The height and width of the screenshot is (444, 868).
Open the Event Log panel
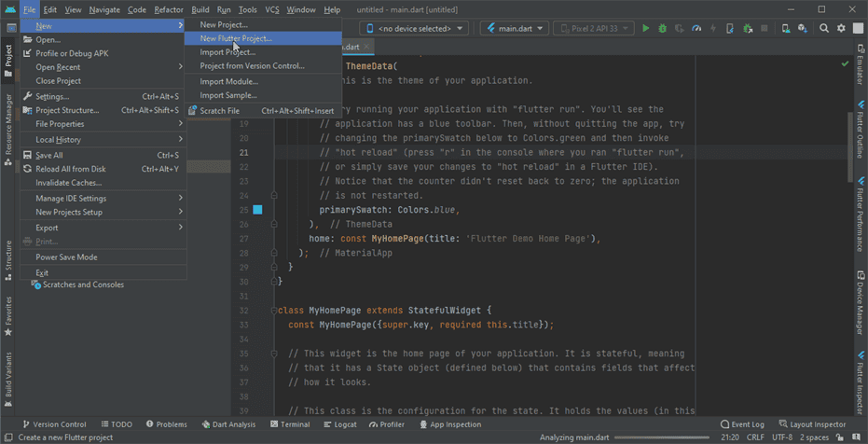point(742,424)
